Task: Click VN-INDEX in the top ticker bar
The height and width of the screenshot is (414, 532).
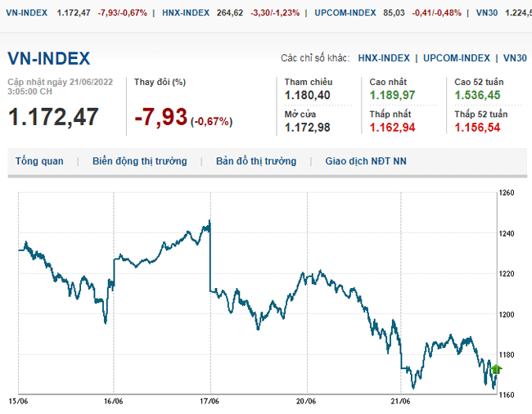Action: click(26, 13)
